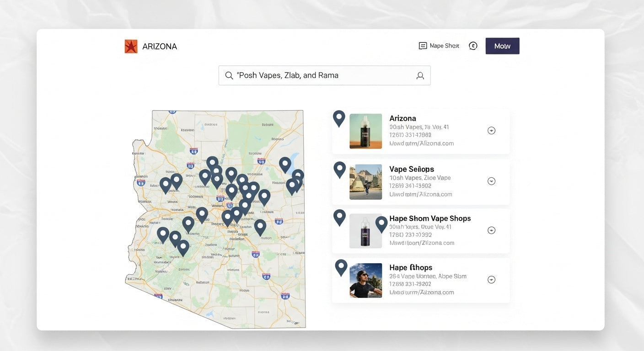Open the Arizona listing title
The image size is (644, 351).
402,118
